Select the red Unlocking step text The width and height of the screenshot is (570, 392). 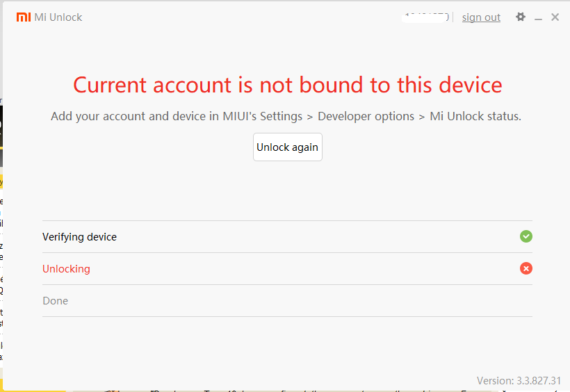(x=66, y=269)
